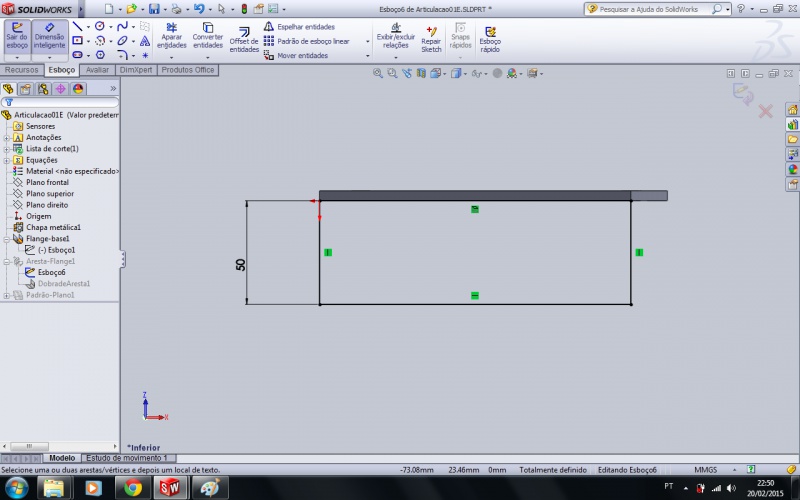Collapse the Aresta-Flange1 tree node

coord(7,261)
